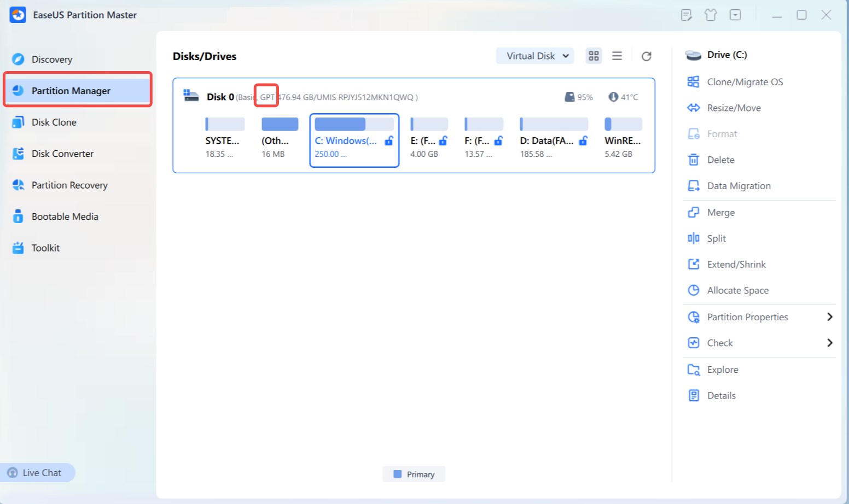Click the Disk Clone icon
The width and height of the screenshot is (849, 504).
tap(18, 122)
